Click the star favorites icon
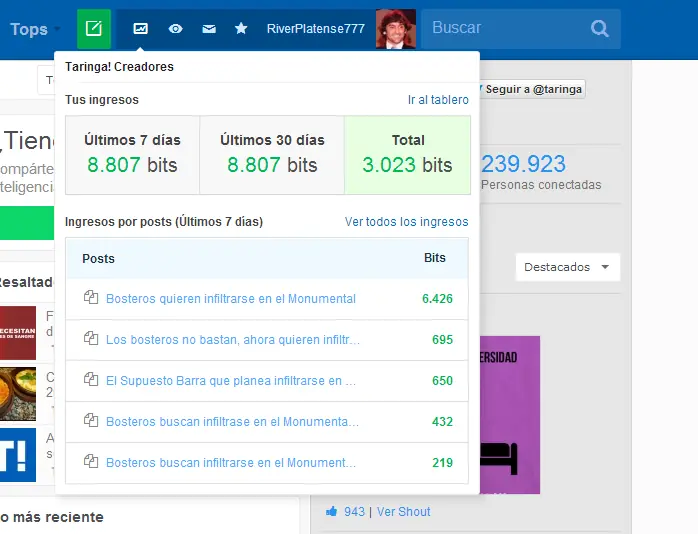The height and width of the screenshot is (534, 698). click(241, 29)
